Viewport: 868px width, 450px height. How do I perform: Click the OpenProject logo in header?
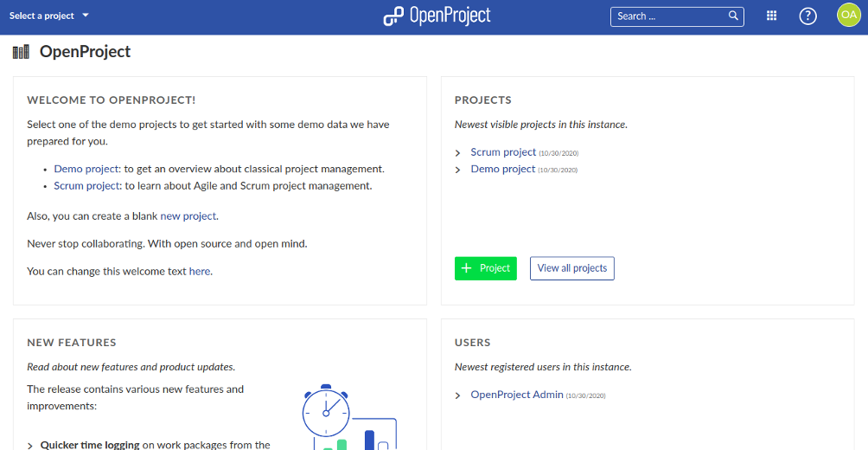coord(437,16)
